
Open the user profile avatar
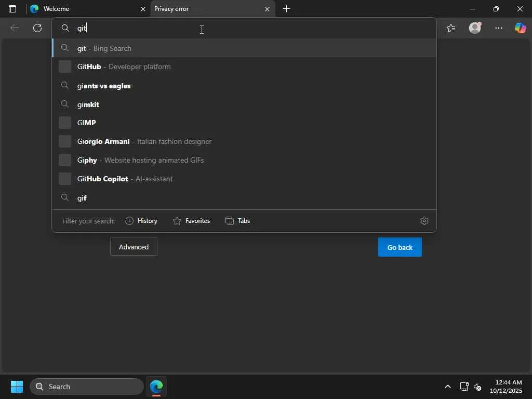pyautogui.click(x=475, y=28)
